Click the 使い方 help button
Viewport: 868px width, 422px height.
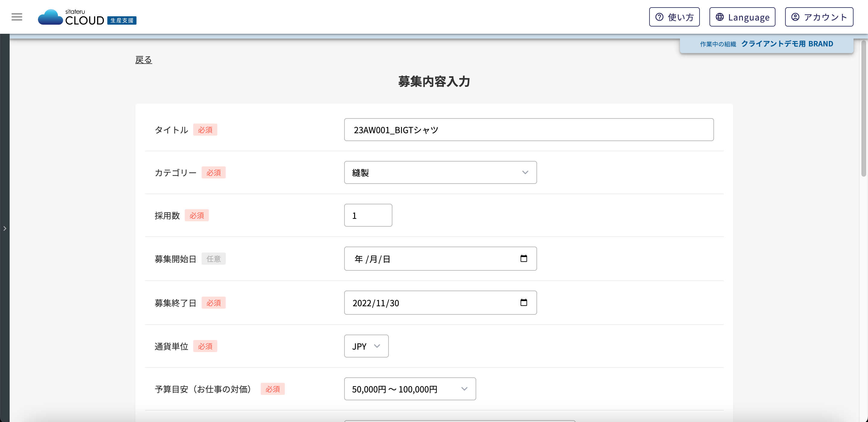point(674,17)
